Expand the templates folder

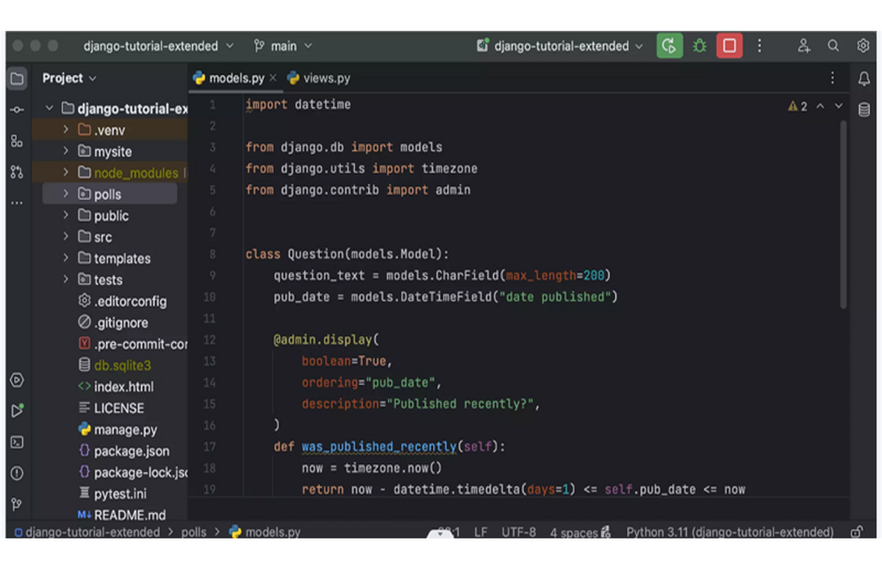(65, 258)
